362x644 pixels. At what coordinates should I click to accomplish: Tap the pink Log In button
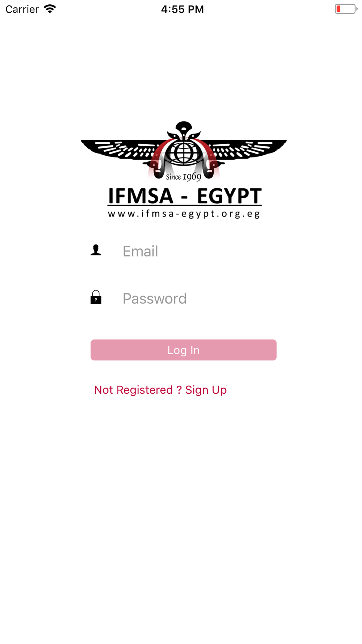pyautogui.click(x=184, y=350)
